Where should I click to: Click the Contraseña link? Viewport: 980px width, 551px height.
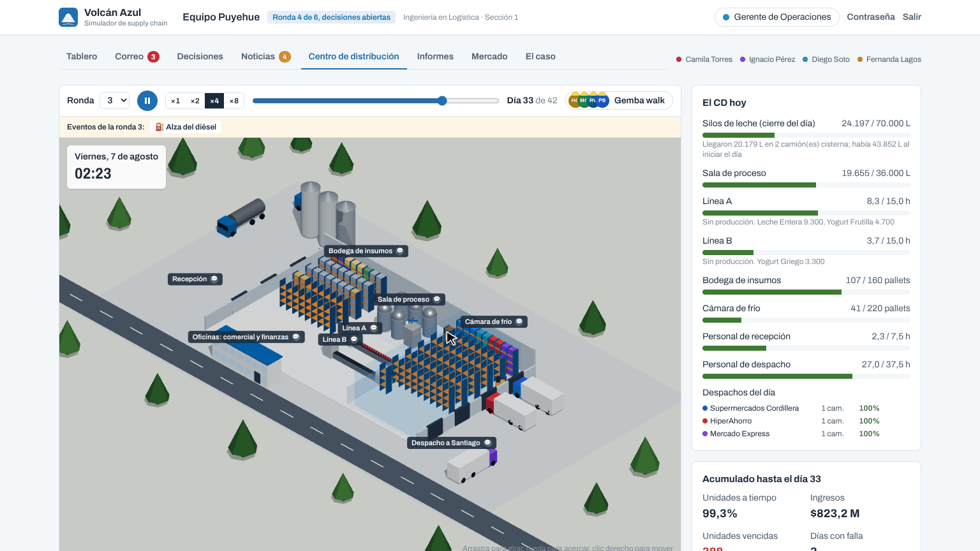[x=871, y=17]
